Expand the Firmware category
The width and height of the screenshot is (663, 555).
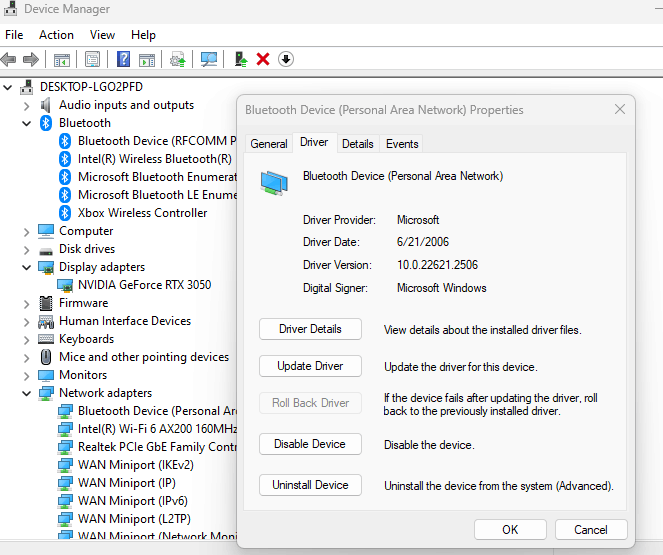27,304
